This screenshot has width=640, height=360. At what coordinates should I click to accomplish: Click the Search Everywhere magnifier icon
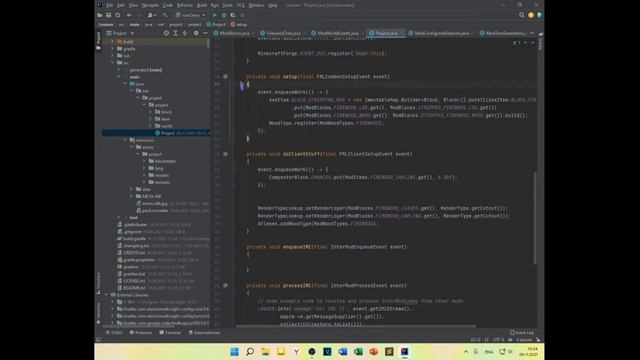522,15
